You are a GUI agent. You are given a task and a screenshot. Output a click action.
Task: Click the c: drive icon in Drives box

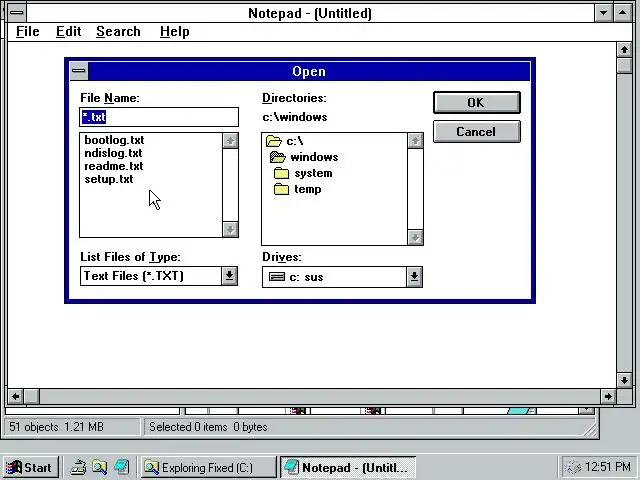point(277,277)
